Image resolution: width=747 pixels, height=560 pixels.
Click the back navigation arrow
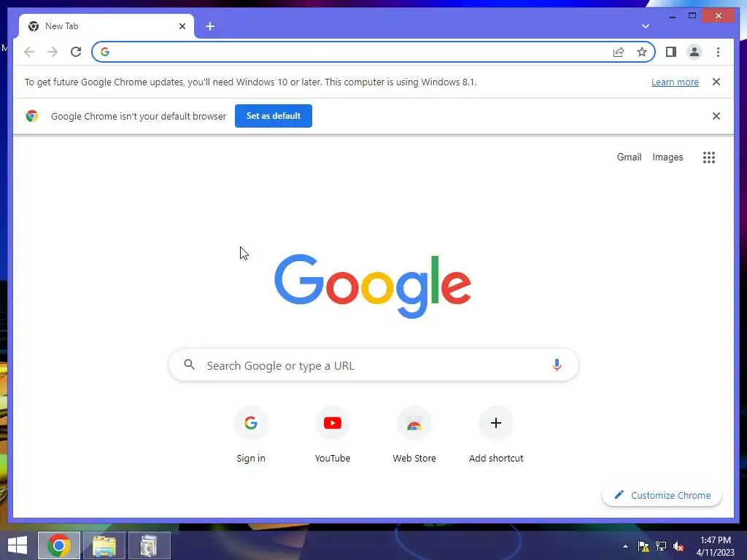click(29, 52)
